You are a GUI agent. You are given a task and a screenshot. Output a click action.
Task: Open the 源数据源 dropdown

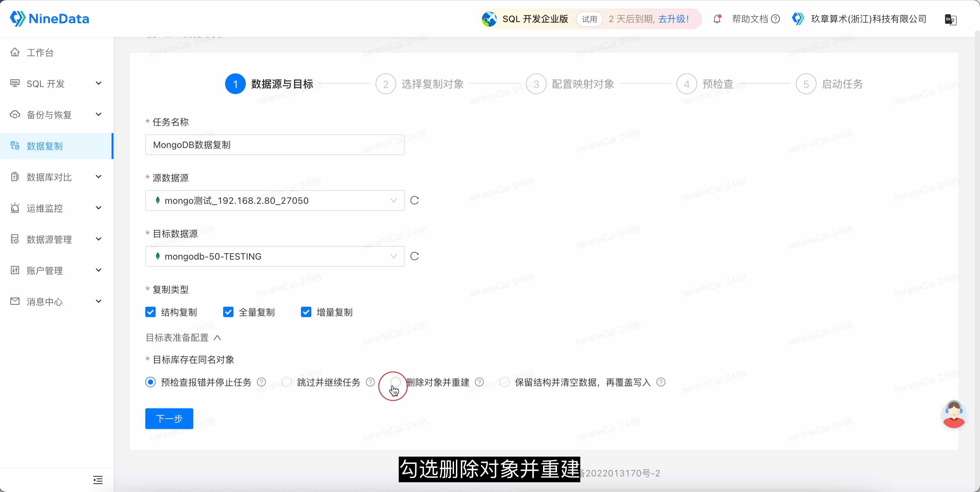[x=274, y=200]
